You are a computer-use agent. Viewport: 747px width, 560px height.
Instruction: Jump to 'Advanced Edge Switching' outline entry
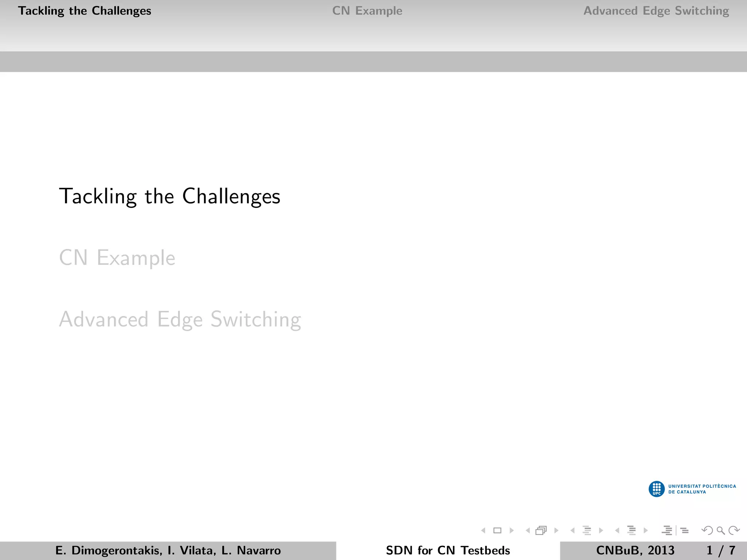click(180, 319)
